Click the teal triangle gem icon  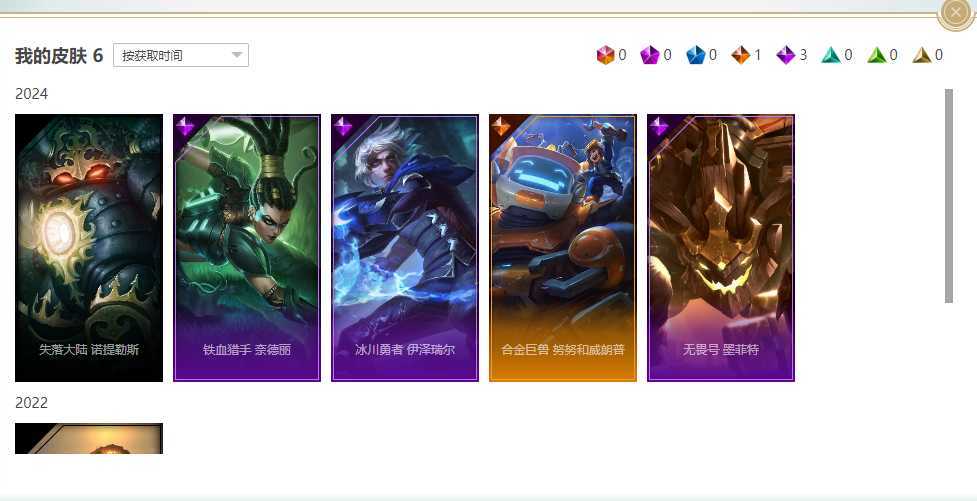point(831,55)
